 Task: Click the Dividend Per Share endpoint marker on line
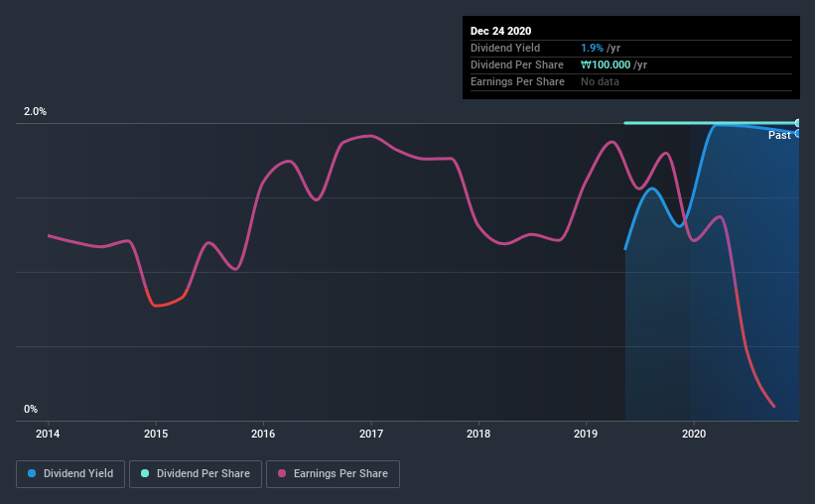tap(797, 123)
